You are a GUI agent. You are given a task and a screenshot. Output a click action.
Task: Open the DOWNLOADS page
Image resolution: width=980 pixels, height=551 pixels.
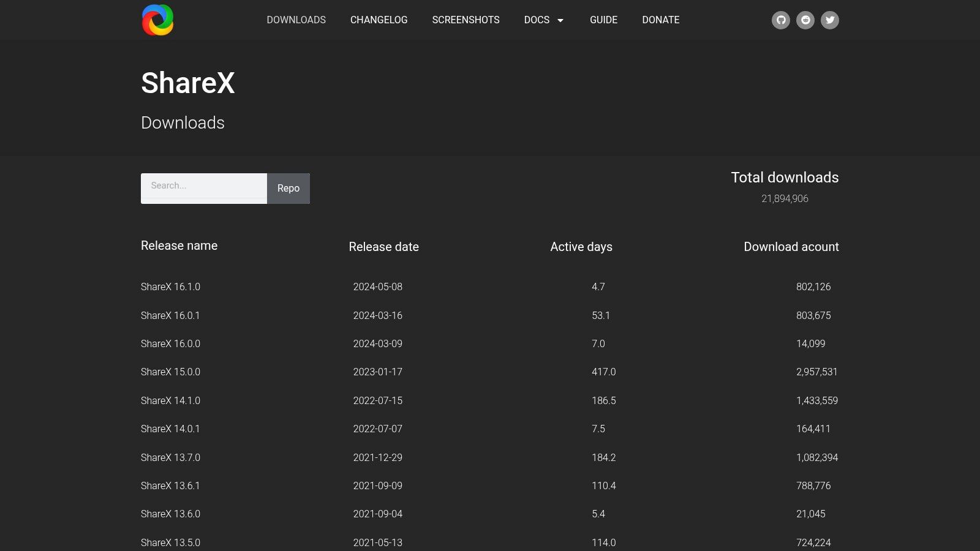pos(296,20)
